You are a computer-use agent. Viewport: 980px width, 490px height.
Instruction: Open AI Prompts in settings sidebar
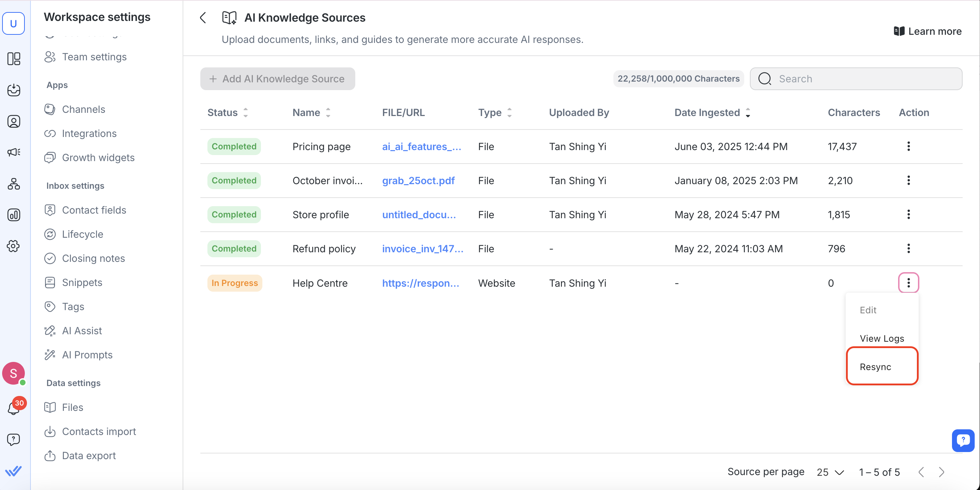tap(87, 355)
